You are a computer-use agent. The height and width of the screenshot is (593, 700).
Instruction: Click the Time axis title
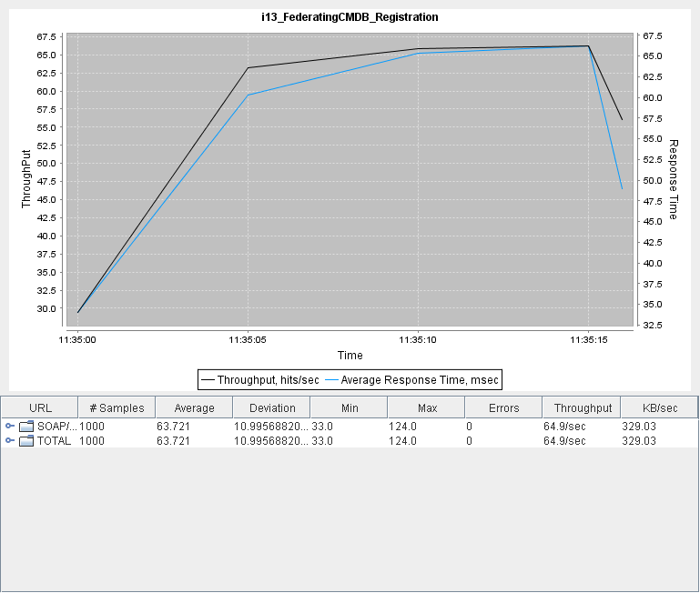tap(350, 356)
